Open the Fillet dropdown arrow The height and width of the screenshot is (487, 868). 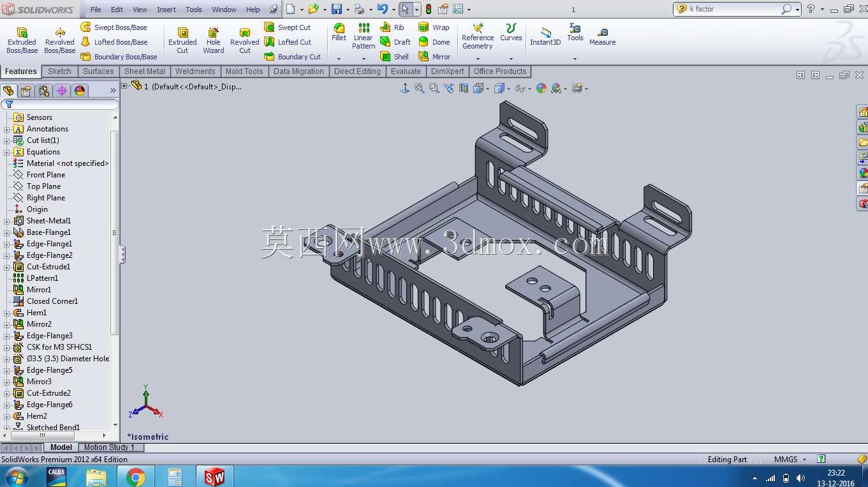point(339,59)
